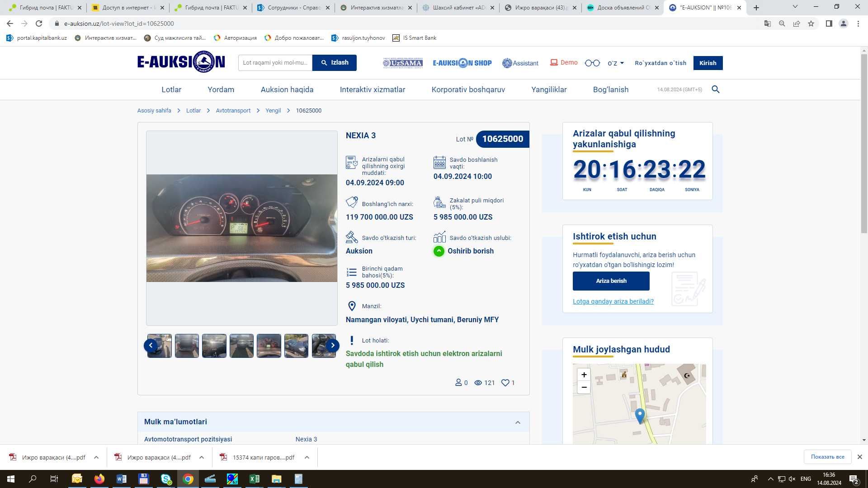868x488 pixels.
Task: Open the Bog'lanish menu
Action: click(611, 89)
